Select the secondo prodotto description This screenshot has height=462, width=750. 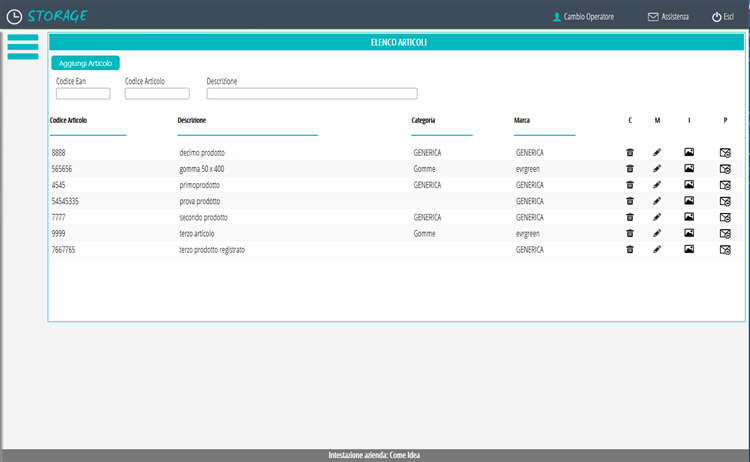203,218
